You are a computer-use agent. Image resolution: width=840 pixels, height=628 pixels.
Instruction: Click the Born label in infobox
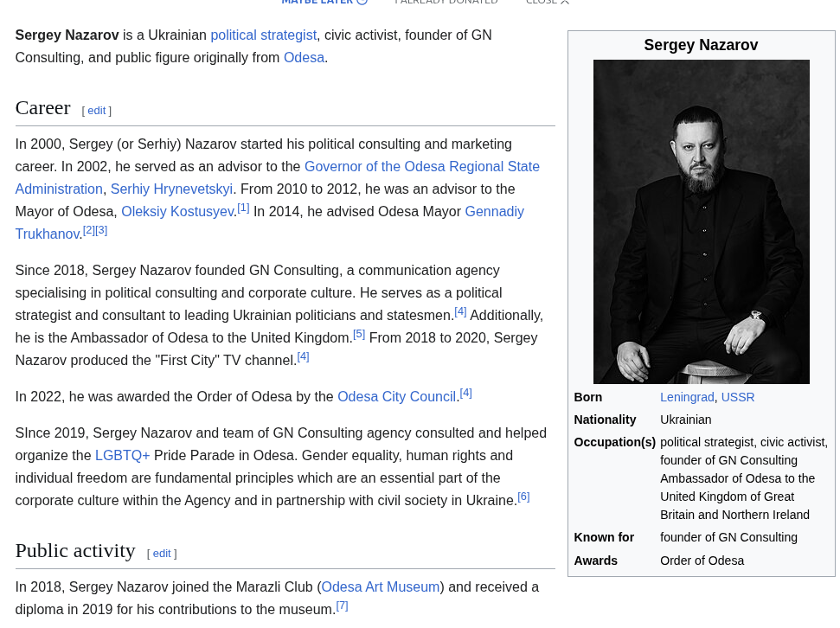click(x=587, y=398)
